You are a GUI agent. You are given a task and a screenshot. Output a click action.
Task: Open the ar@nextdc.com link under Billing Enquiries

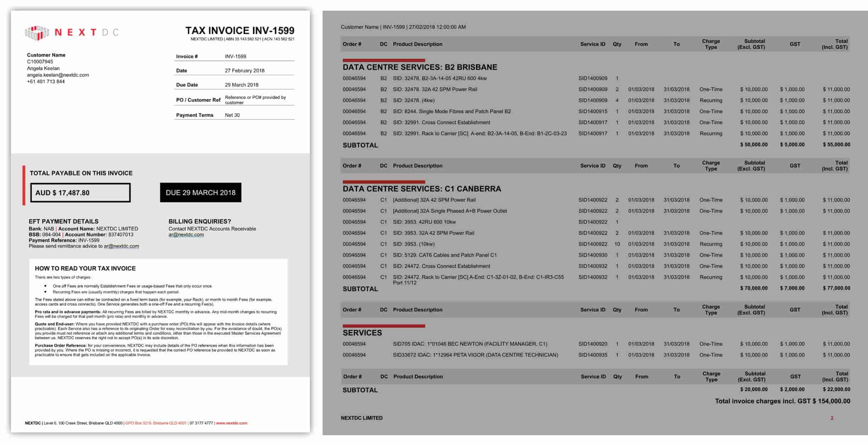186,235
